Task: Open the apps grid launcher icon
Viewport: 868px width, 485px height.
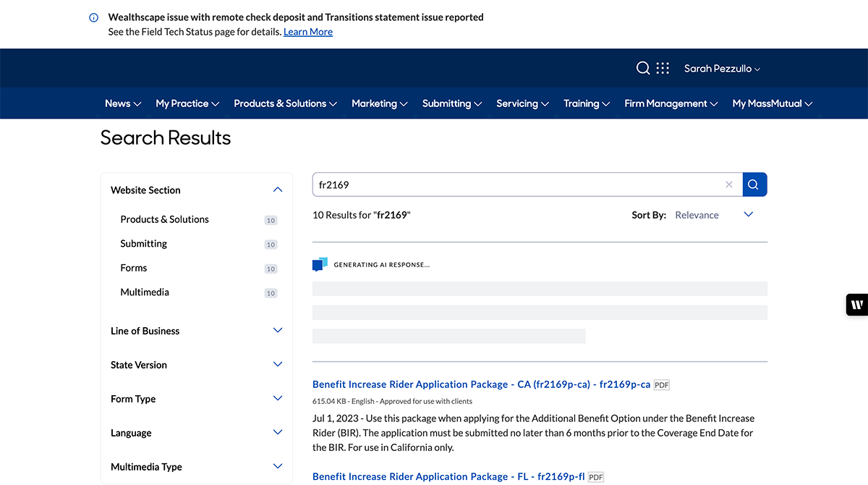Action: pyautogui.click(x=663, y=68)
